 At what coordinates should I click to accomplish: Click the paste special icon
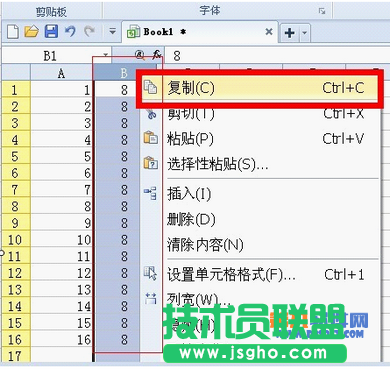click(x=150, y=163)
